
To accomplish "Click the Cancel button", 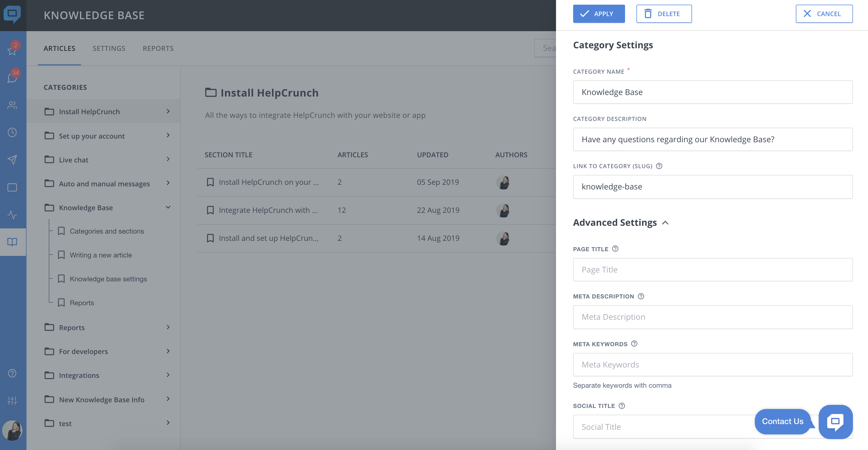I will pos(824,14).
